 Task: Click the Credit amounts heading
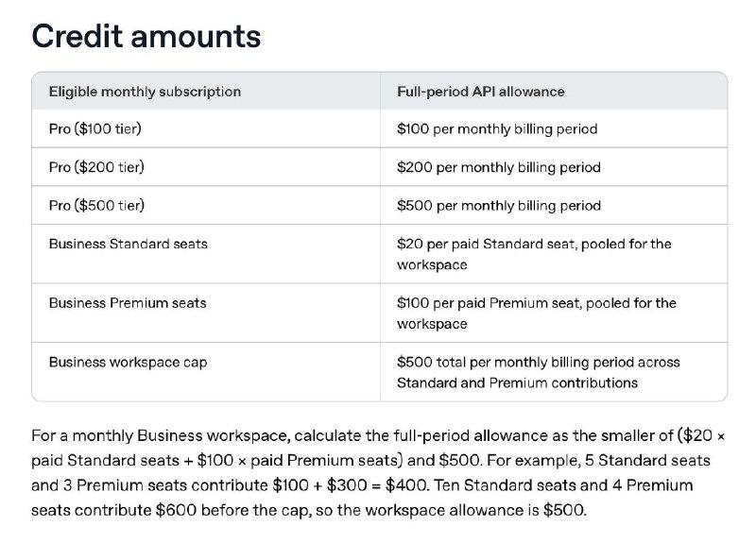tap(146, 36)
